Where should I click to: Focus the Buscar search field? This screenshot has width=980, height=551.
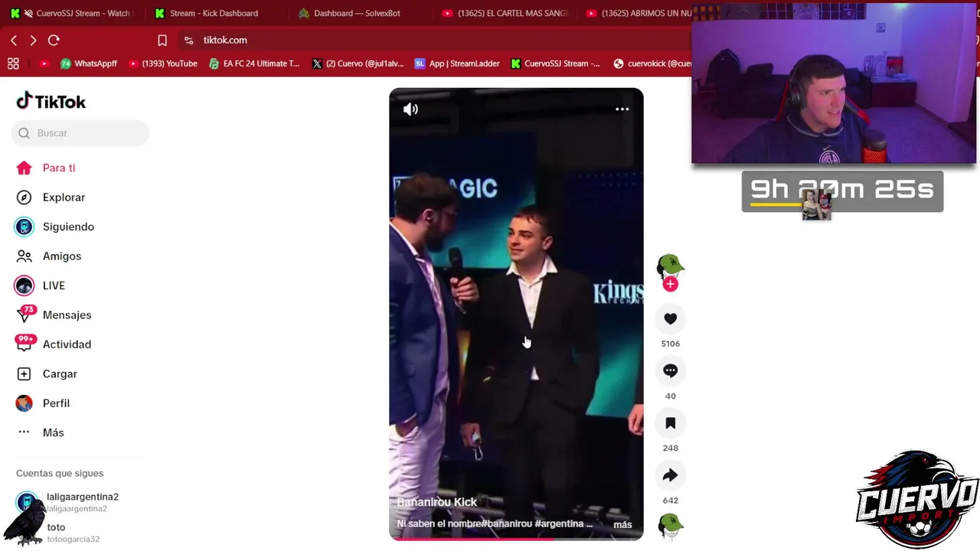(x=80, y=133)
